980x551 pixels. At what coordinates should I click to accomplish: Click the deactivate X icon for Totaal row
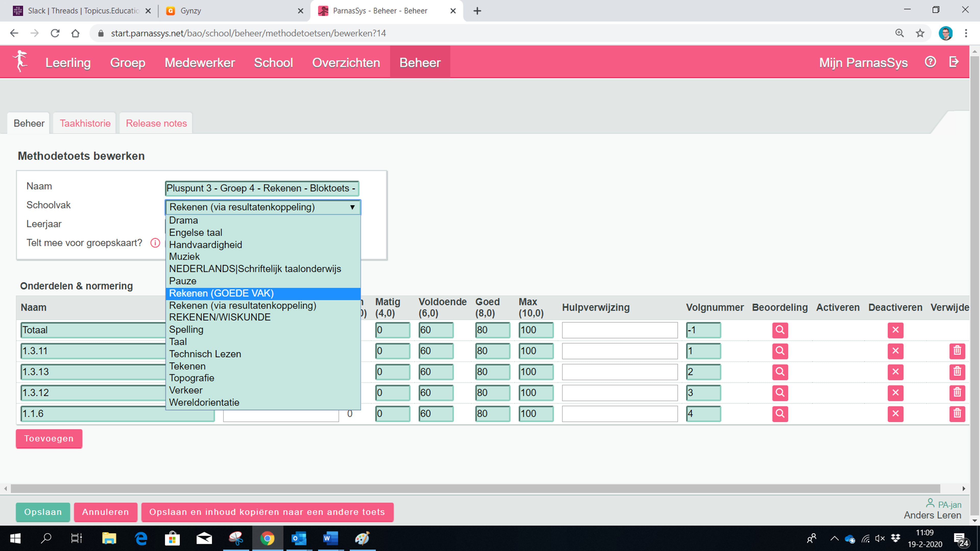(x=895, y=330)
